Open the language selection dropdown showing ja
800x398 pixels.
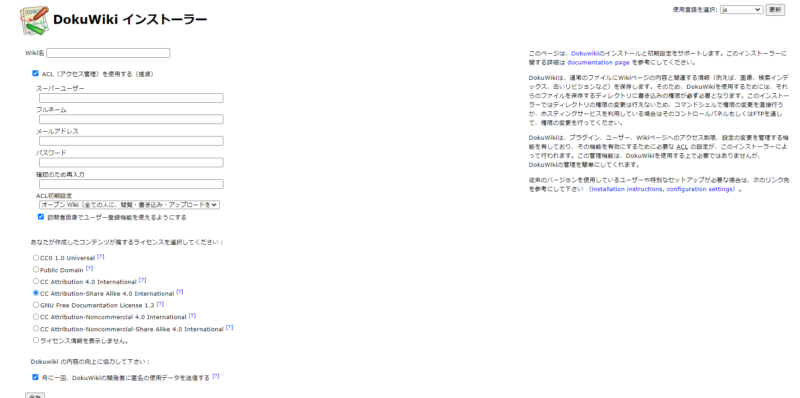[x=741, y=10]
